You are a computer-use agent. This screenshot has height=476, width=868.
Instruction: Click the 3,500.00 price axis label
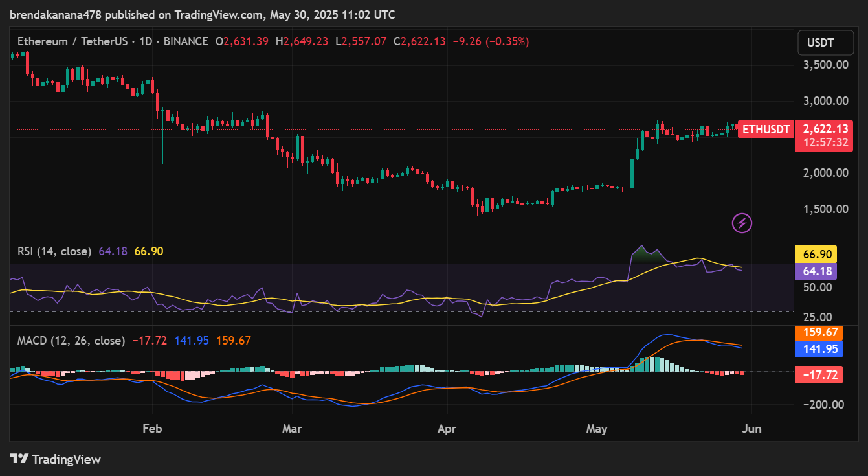click(x=825, y=65)
